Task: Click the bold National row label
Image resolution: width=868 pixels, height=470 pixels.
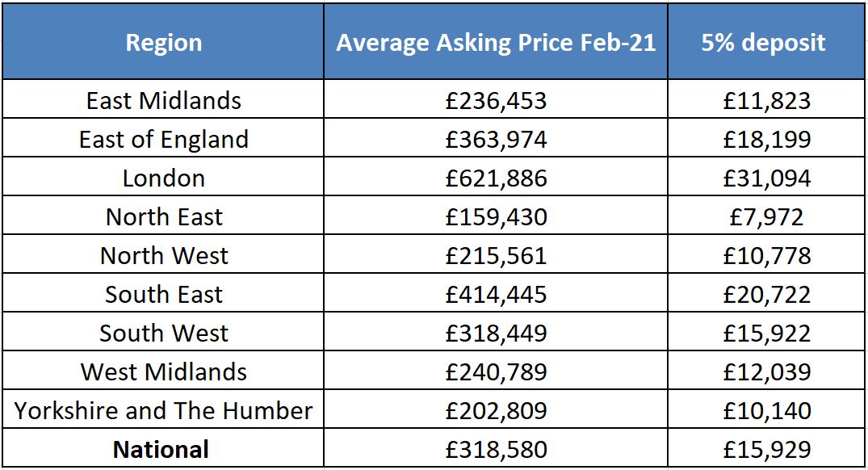Action: pos(161,450)
